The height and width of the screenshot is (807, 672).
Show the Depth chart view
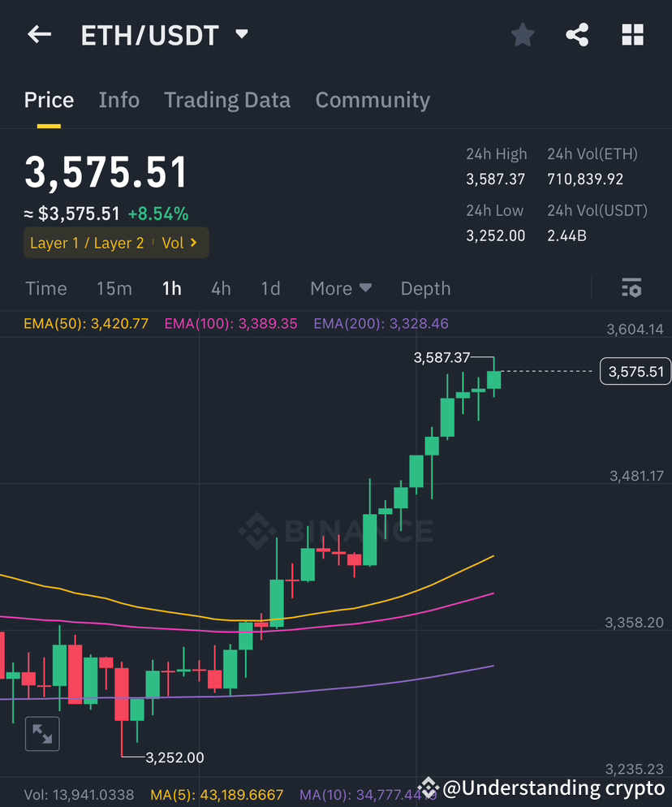[425, 288]
